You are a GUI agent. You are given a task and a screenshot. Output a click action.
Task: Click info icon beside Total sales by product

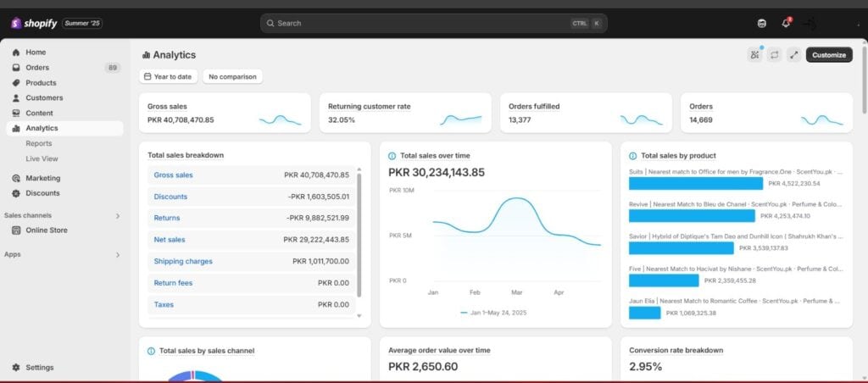click(x=632, y=156)
